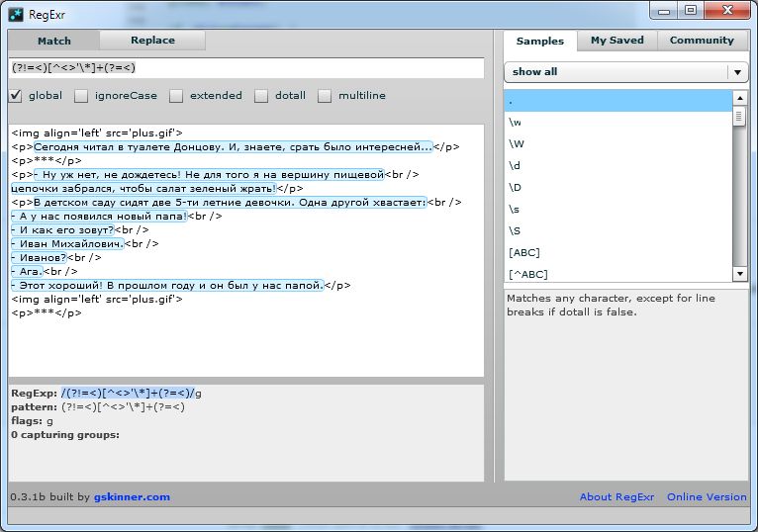Switch to the Community tab
Screen dimensions: 758x532
702,41
